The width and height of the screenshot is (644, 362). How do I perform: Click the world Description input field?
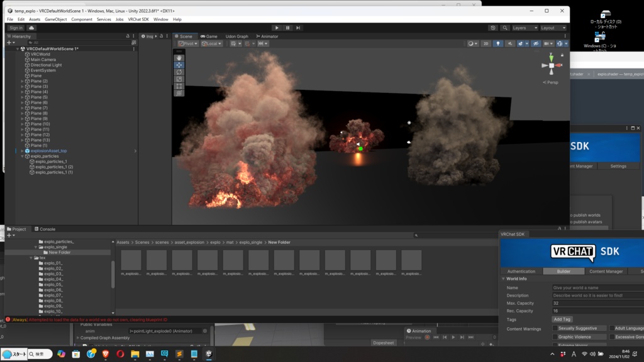tap(598, 295)
